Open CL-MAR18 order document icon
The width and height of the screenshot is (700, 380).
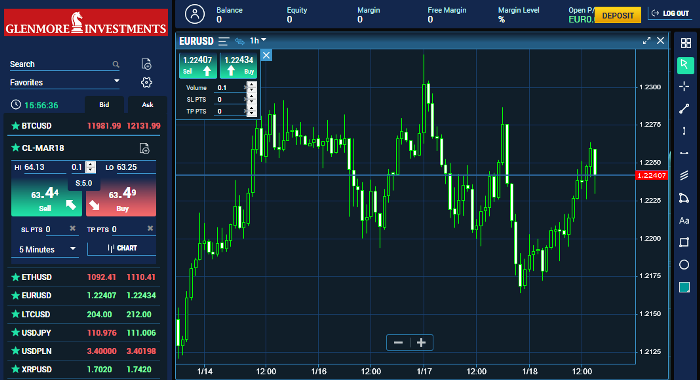pyautogui.click(x=144, y=148)
